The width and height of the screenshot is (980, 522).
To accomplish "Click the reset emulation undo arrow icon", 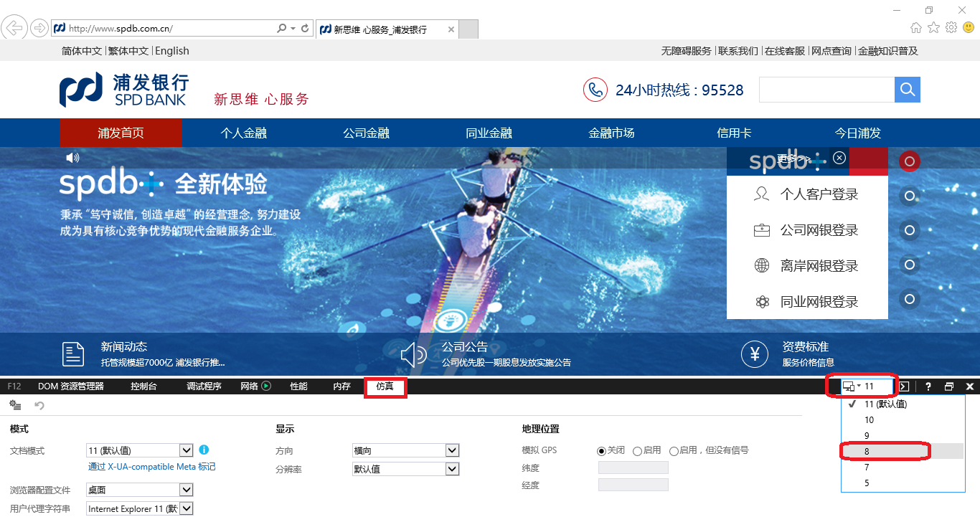I will [39, 406].
